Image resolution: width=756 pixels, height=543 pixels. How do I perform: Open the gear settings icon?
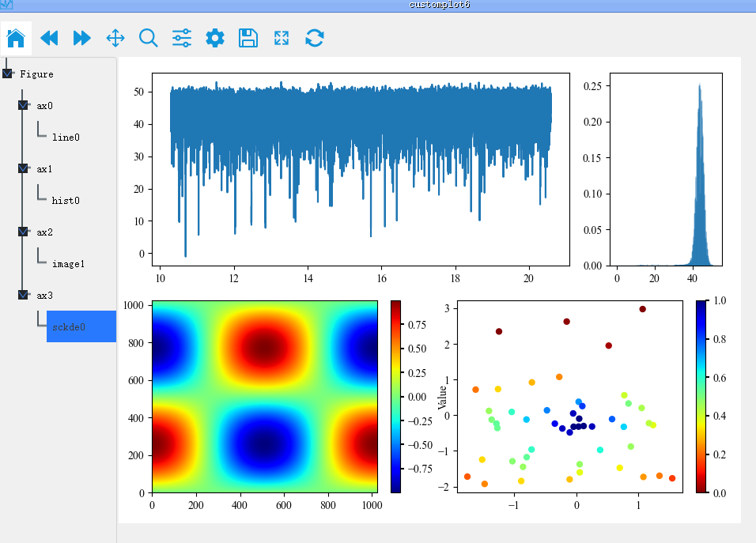[215, 38]
